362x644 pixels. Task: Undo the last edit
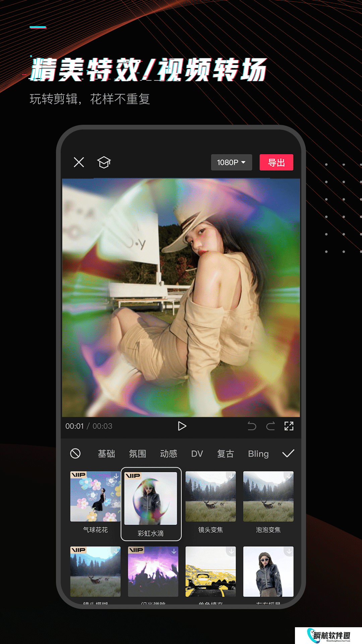(252, 426)
